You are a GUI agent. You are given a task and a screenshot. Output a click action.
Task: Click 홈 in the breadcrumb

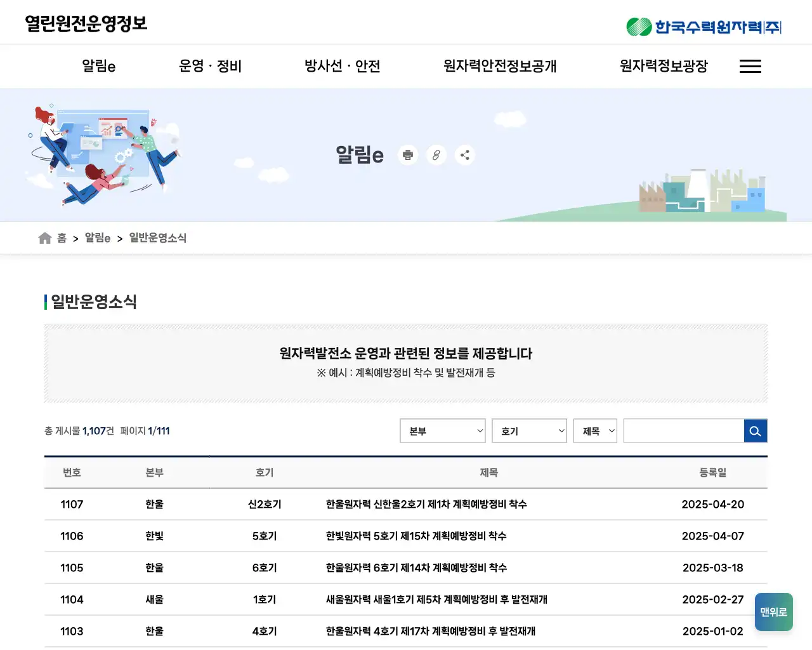[x=62, y=238]
